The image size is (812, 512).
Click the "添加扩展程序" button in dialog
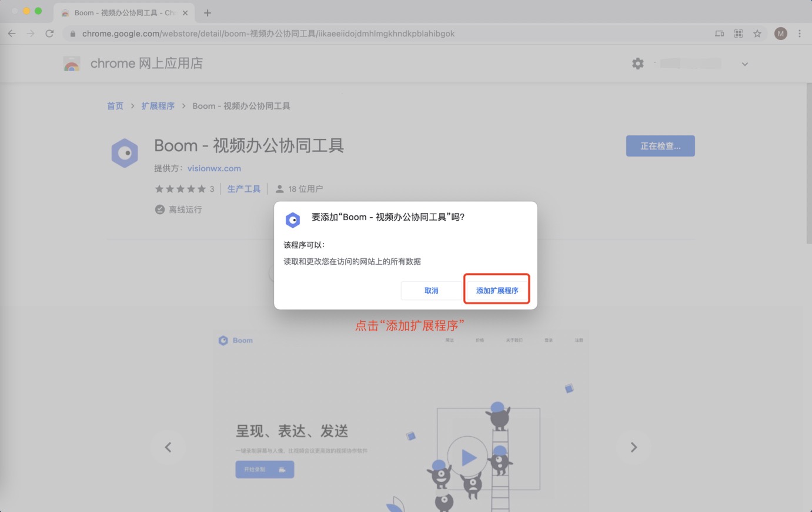497,290
